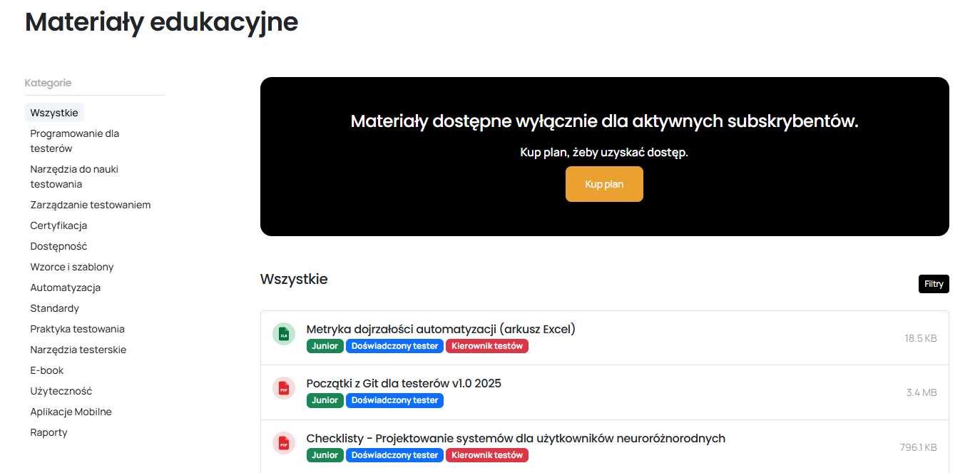Select the Doświadczony tester badge under Git material
The width and height of the screenshot is (980, 473).
(x=394, y=400)
